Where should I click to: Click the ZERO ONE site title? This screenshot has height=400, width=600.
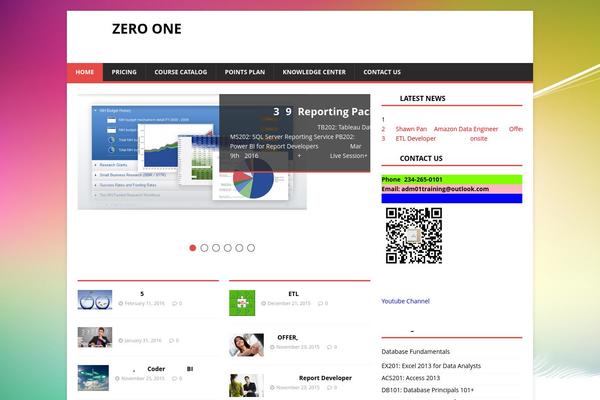coord(147,29)
